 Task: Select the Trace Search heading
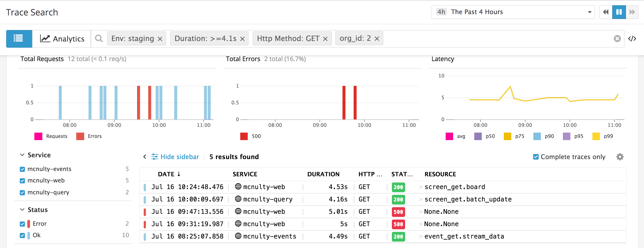point(32,12)
